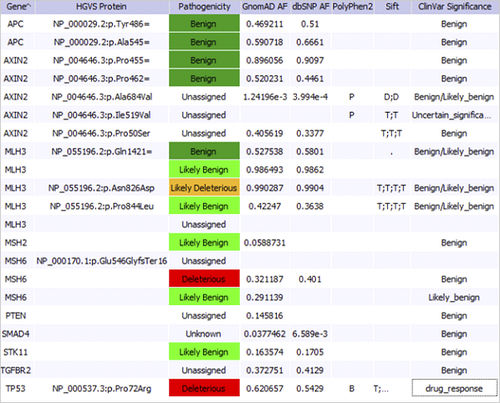This screenshot has width=500, height=403.
Task: Click the NP_000029.2:p.Tyr486= protein cell
Action: (101, 24)
